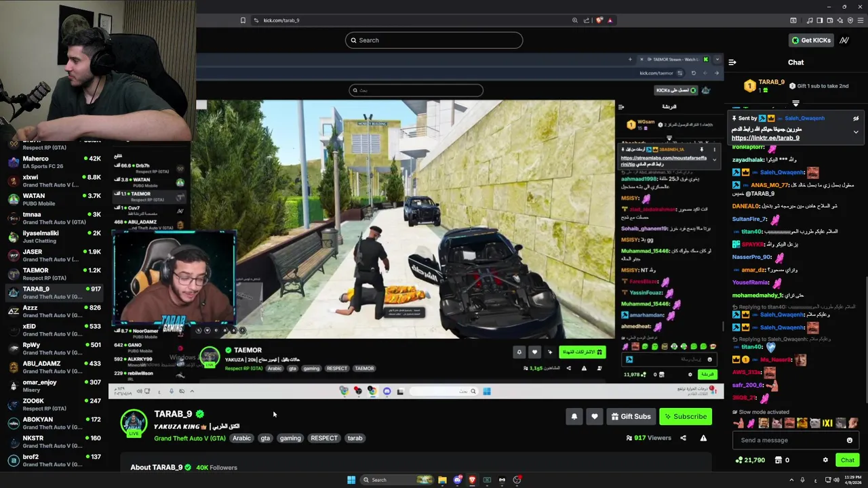Open Discord from the taskbar

pos(458,480)
